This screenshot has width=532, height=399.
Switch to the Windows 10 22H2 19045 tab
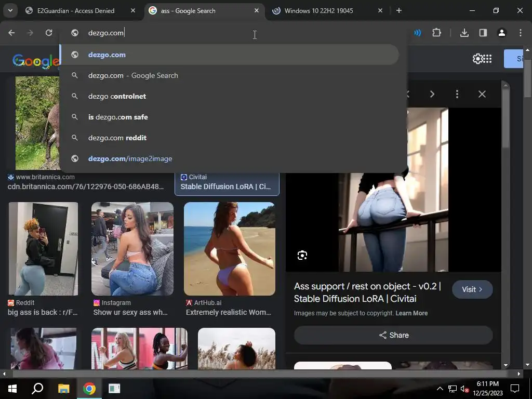pos(318,11)
